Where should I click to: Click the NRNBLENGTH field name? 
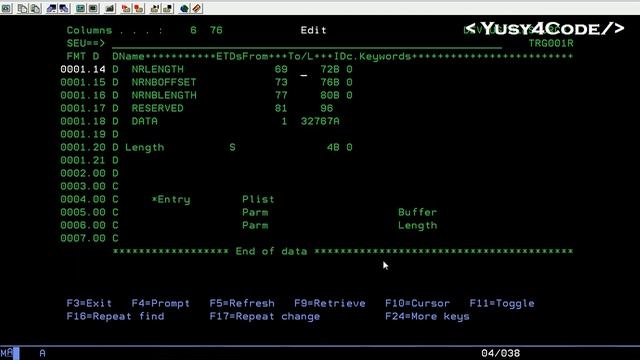pyautogui.click(x=164, y=96)
